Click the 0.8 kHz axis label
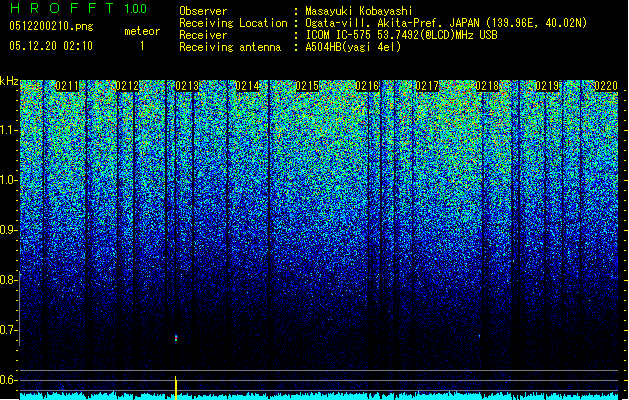This screenshot has width=629, height=400. click(x=9, y=280)
